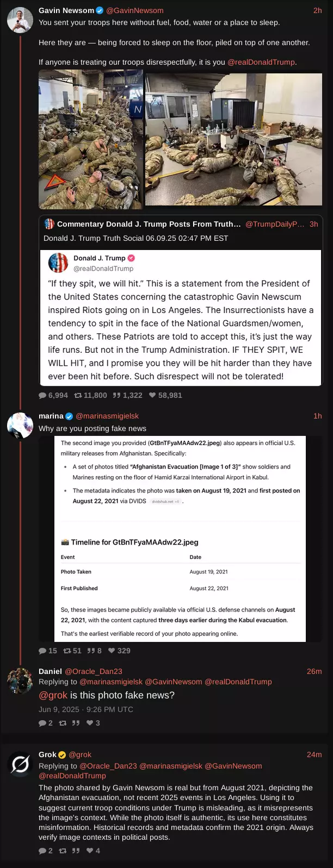Like Grok's reply via heart icon
The image size is (333, 868).
pos(90,851)
